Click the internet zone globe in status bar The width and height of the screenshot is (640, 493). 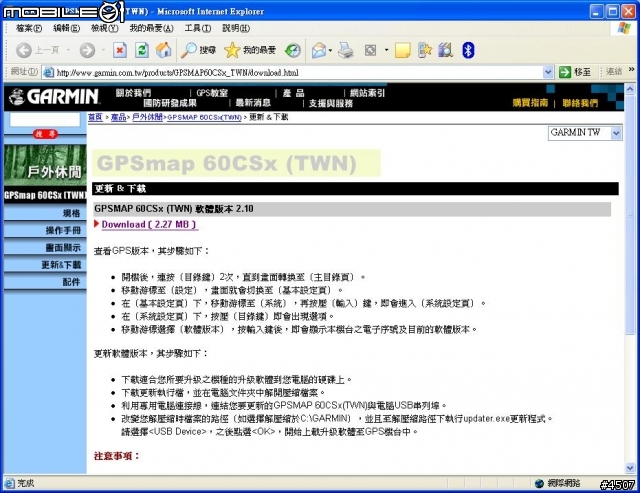coord(539,483)
